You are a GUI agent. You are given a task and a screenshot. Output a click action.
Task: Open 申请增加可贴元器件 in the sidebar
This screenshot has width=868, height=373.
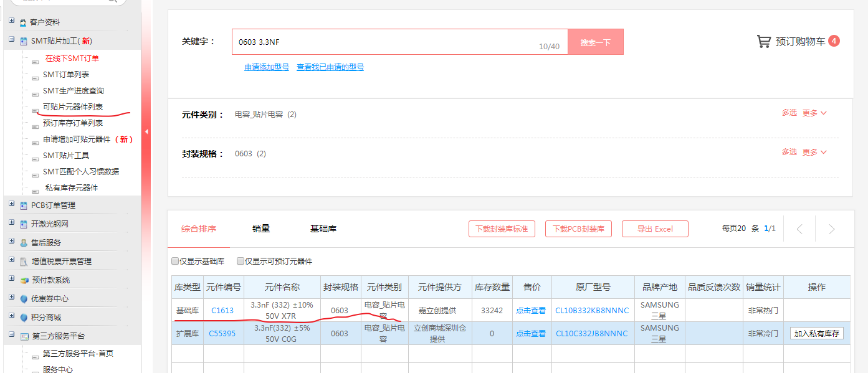click(77, 139)
